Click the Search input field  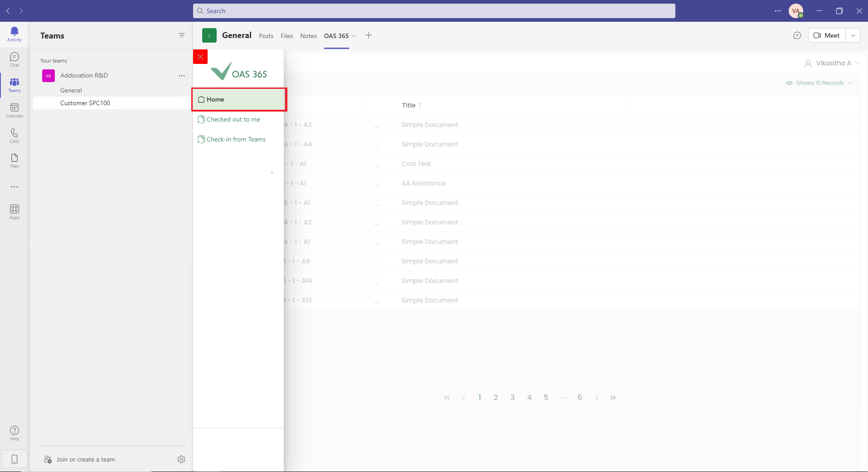(x=434, y=11)
